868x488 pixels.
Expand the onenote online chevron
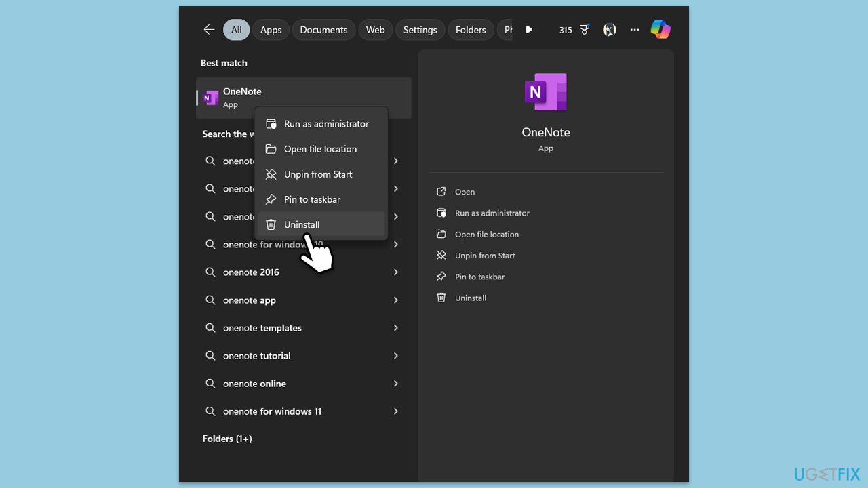coord(396,384)
